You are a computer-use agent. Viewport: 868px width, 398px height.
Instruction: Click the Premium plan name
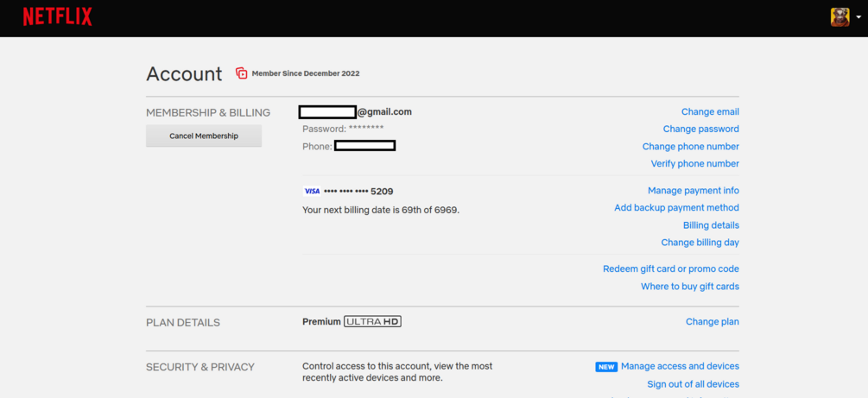click(321, 322)
